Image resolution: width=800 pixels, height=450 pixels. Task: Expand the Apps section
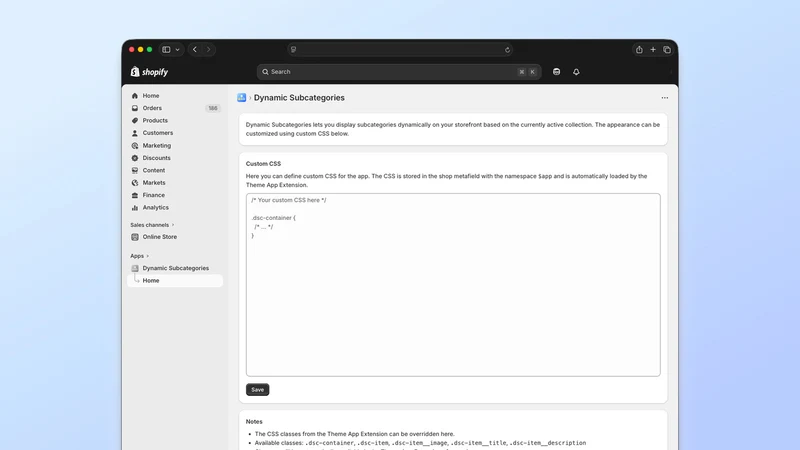coord(139,256)
